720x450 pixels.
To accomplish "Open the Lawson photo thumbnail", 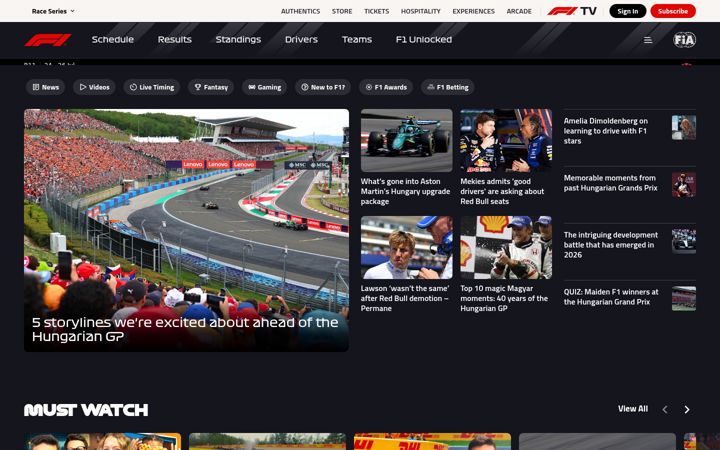I will click(x=406, y=248).
